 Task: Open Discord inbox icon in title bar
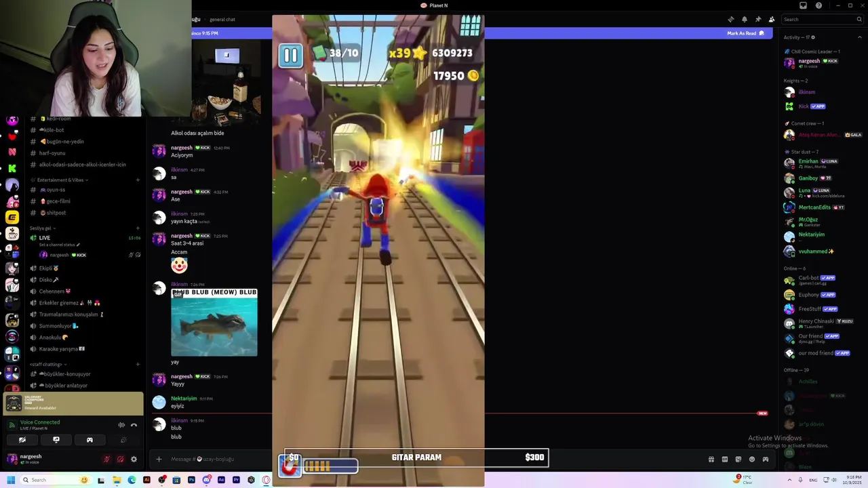coord(804,5)
